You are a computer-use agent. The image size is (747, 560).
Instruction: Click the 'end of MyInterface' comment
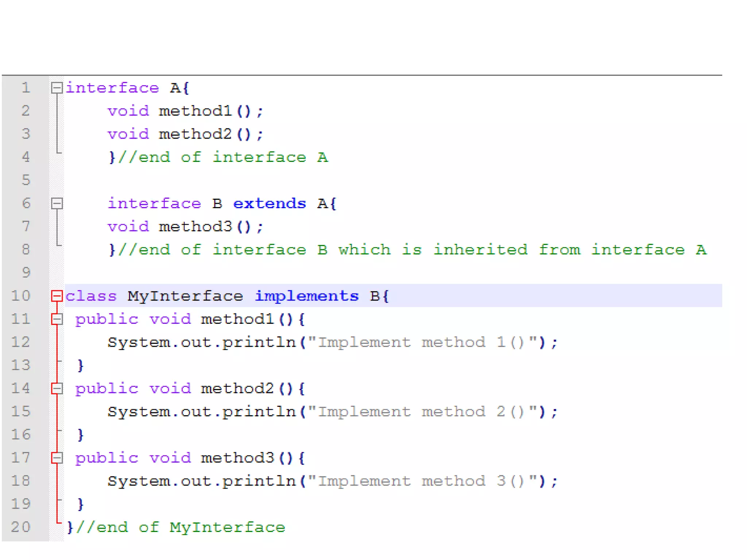(181, 527)
